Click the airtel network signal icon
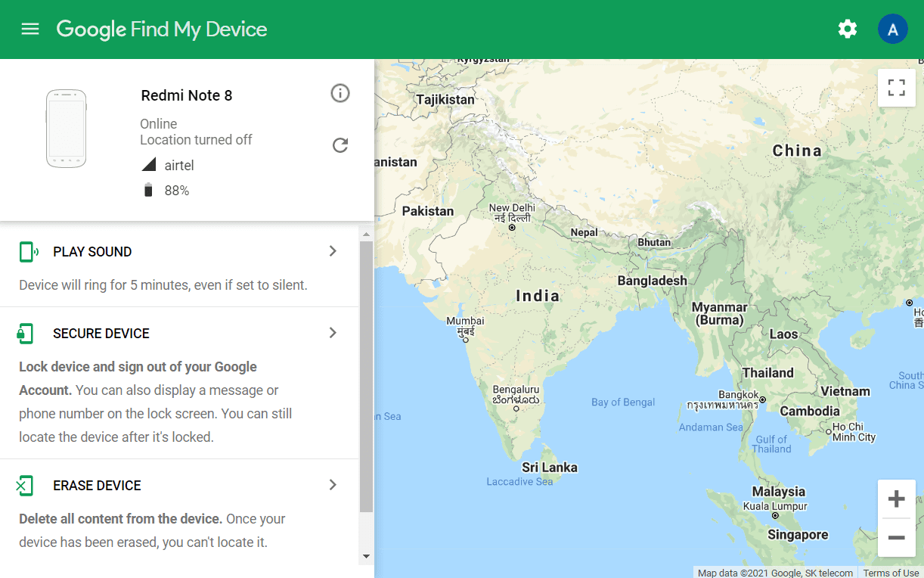Image resolution: width=924 pixels, height=578 pixels. [148, 164]
